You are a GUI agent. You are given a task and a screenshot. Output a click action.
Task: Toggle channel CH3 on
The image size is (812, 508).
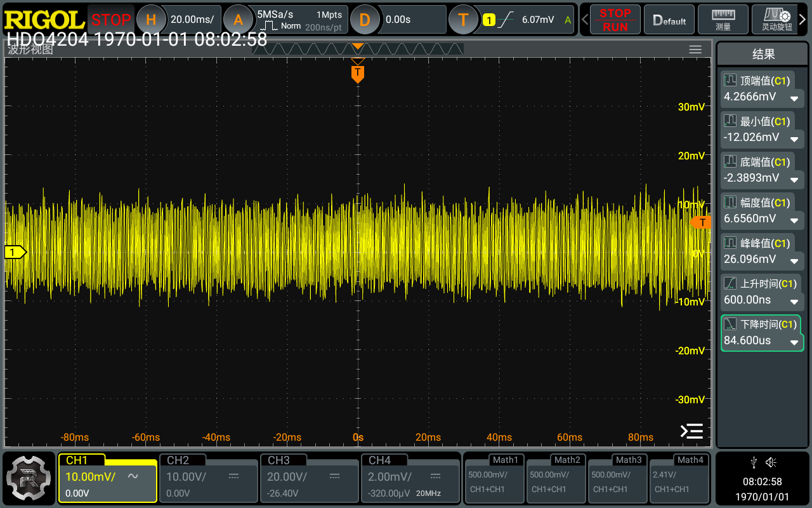point(309,478)
